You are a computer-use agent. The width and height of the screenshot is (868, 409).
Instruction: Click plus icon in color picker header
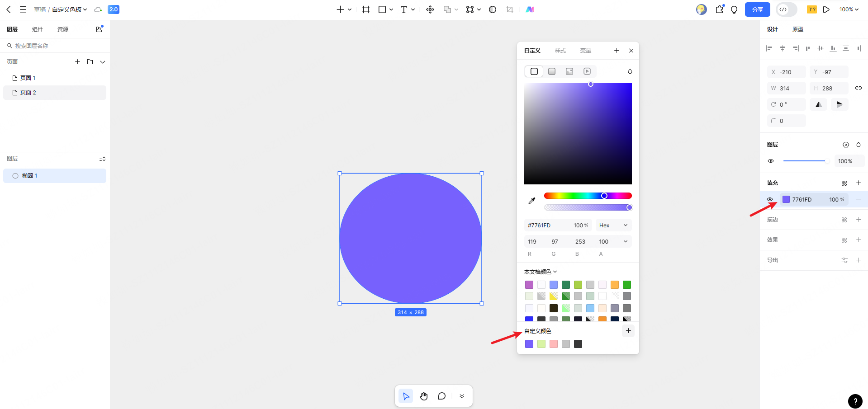[617, 51]
